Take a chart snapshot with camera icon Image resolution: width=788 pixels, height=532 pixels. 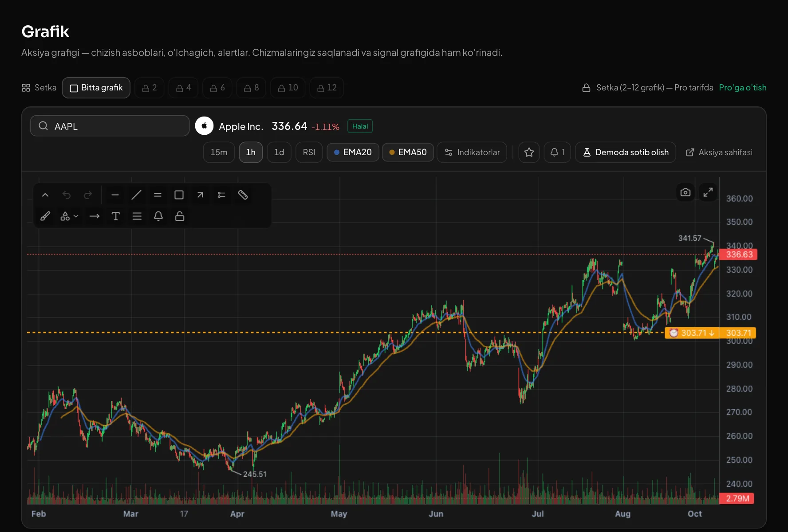tap(686, 192)
